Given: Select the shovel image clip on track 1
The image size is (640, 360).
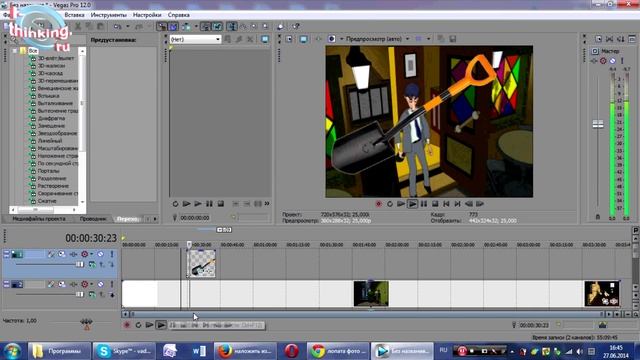Looking at the screenshot, I should (x=202, y=264).
